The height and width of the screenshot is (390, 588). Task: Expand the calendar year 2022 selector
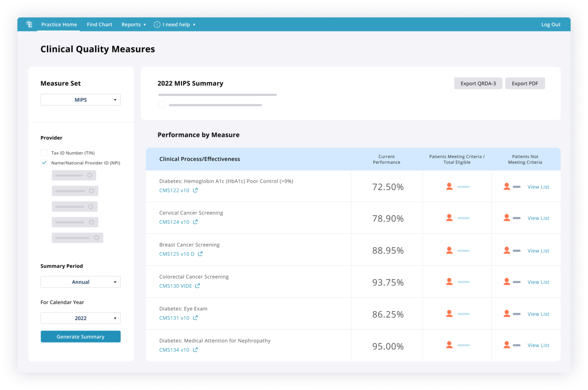pyautogui.click(x=80, y=318)
